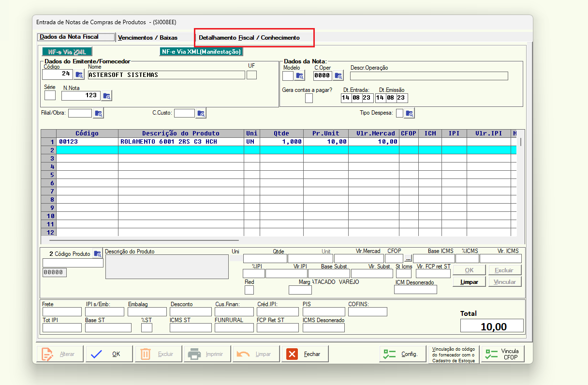Click the Tipo Despesa field

(399, 113)
